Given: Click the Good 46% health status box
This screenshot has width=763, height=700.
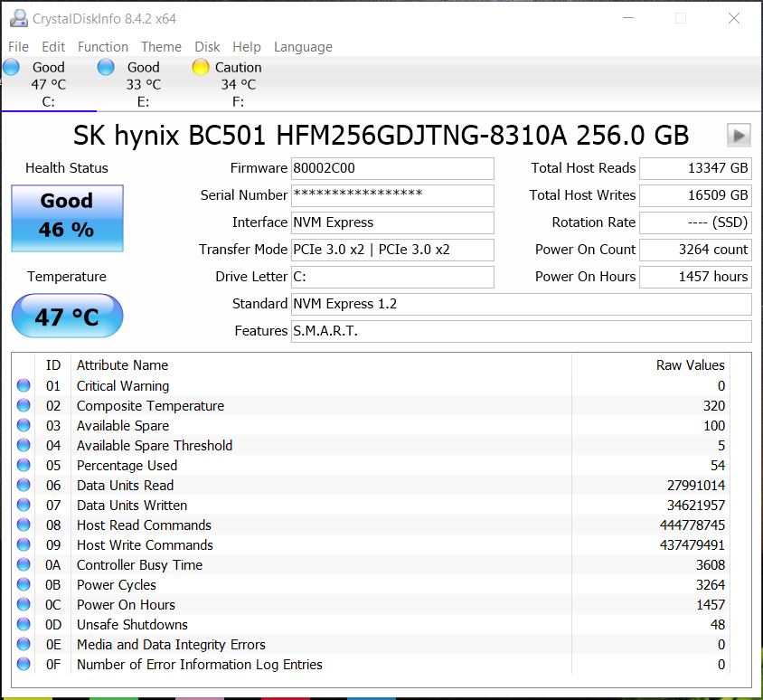Looking at the screenshot, I should [66, 218].
